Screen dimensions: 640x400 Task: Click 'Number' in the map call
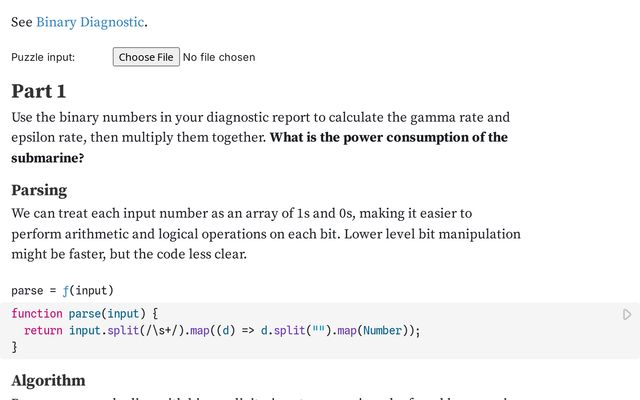[382, 330]
